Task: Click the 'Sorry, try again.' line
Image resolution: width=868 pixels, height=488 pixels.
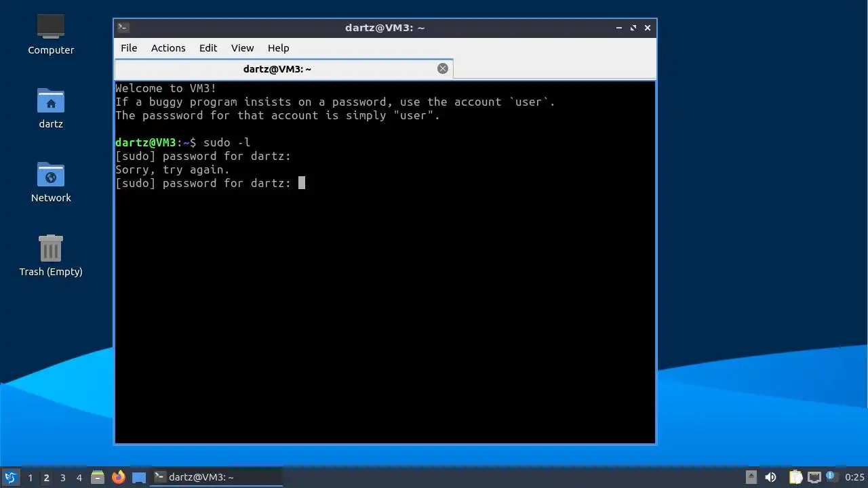Action: point(173,169)
